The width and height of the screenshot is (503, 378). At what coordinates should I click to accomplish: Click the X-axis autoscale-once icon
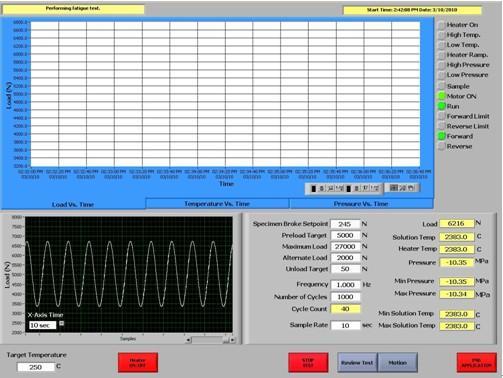click(x=330, y=189)
